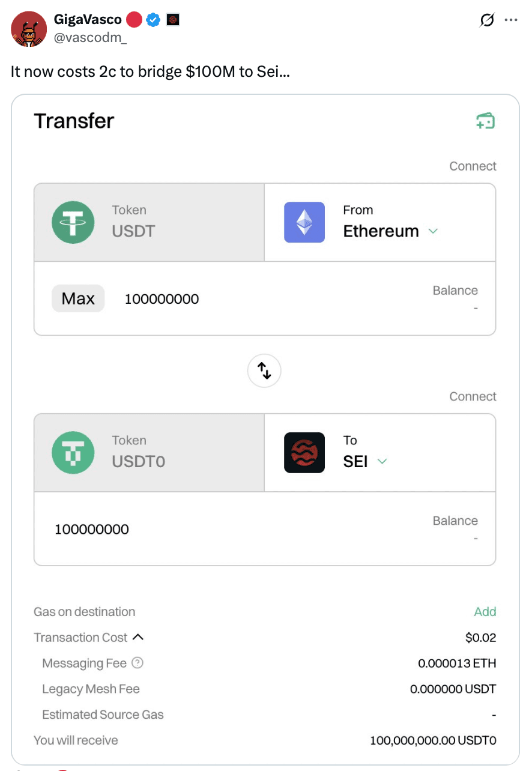
Task: Open the three-dot more options menu
Action: pyautogui.click(x=511, y=20)
